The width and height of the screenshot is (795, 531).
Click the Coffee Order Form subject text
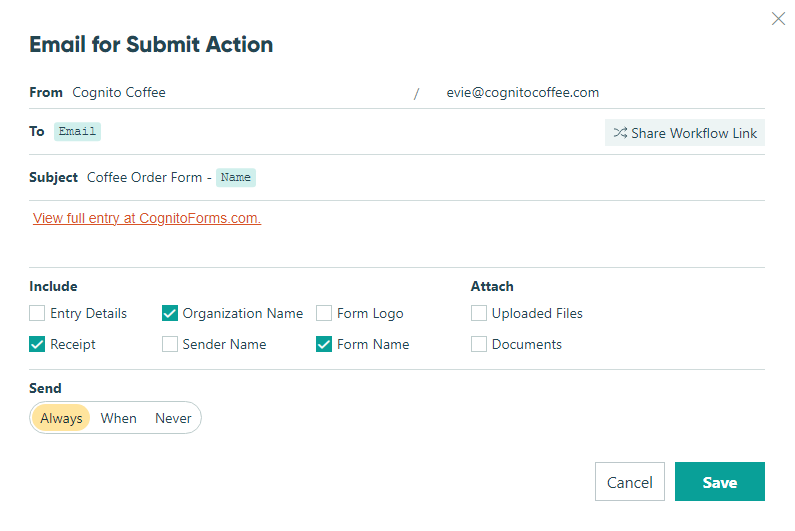tap(144, 178)
